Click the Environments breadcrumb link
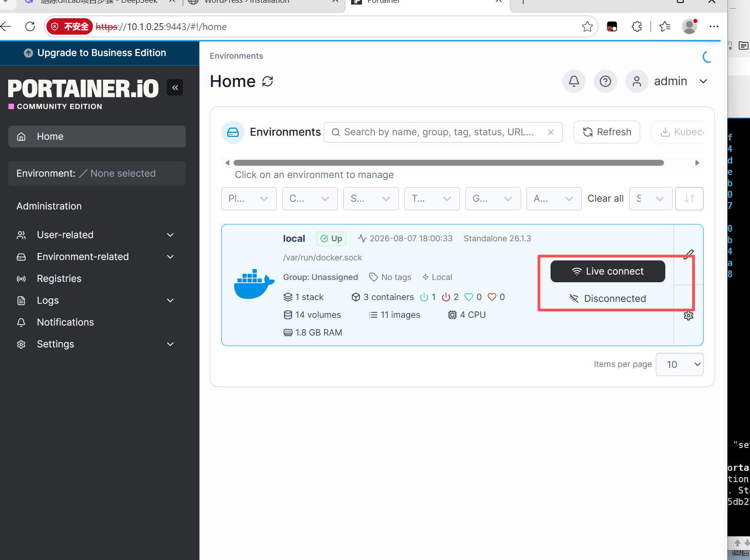Image resolution: width=750 pixels, height=560 pixels. click(236, 56)
